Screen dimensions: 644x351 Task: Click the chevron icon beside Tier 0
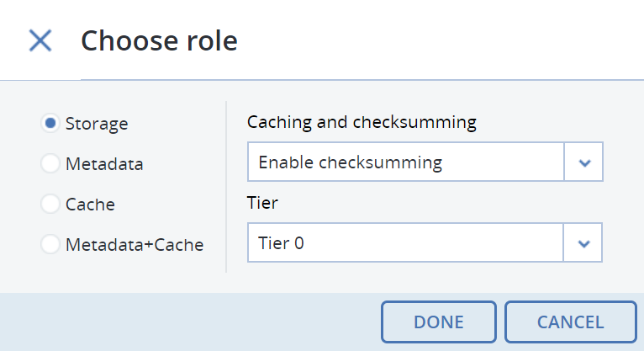click(585, 243)
